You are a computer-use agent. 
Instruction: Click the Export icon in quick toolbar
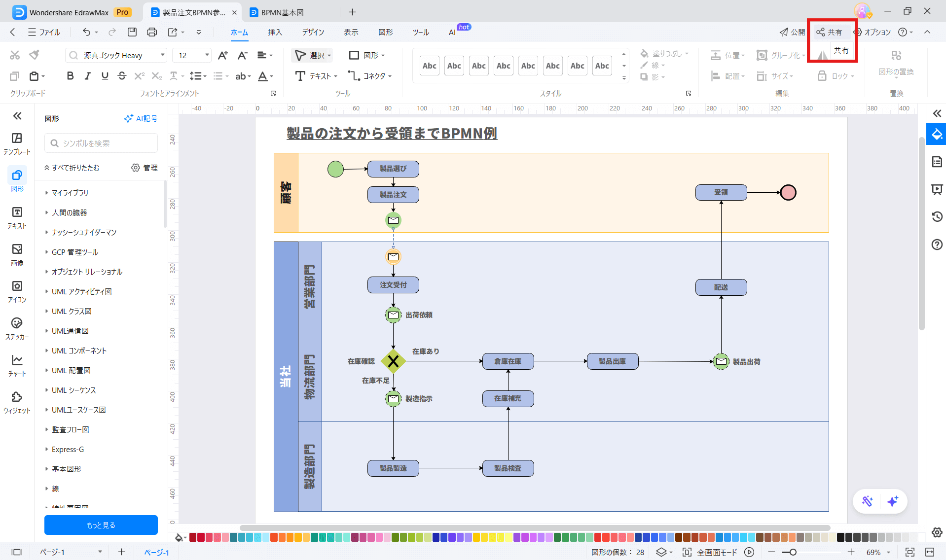pyautogui.click(x=173, y=32)
